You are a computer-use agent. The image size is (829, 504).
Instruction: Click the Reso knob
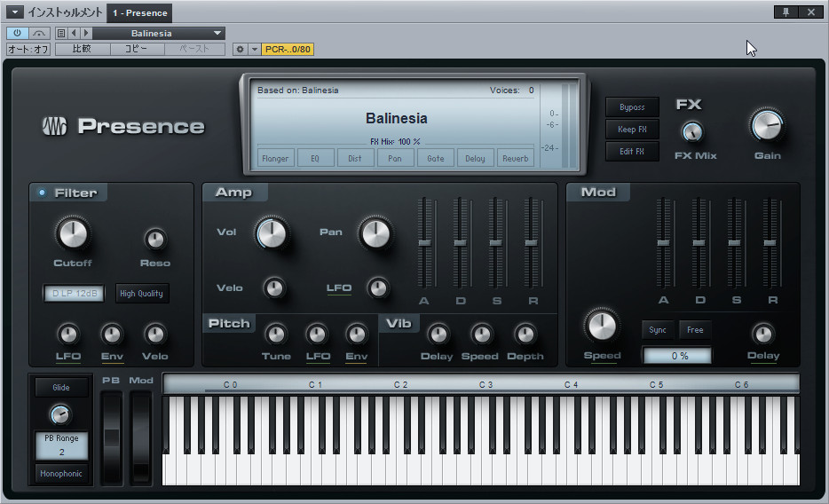(x=155, y=240)
